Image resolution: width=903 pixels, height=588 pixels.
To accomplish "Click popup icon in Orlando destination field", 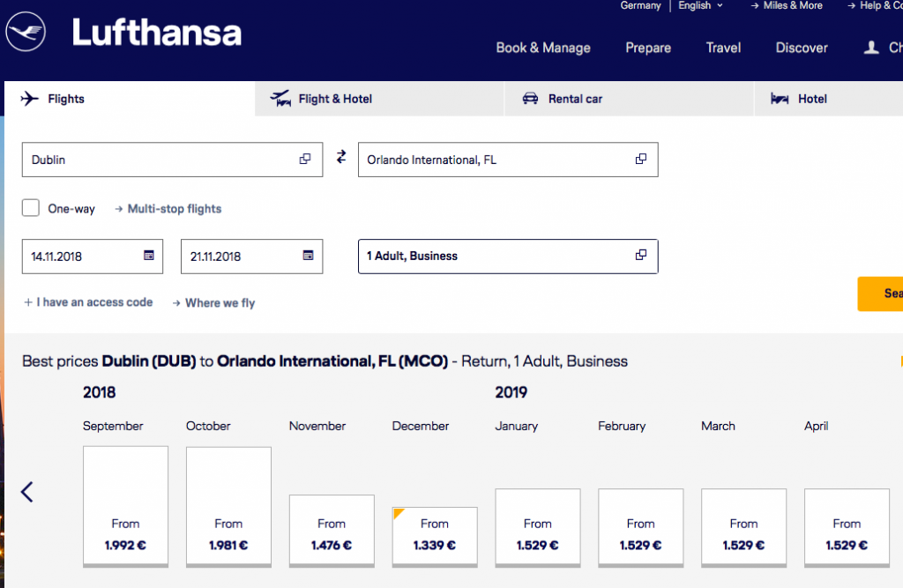I will (x=641, y=160).
